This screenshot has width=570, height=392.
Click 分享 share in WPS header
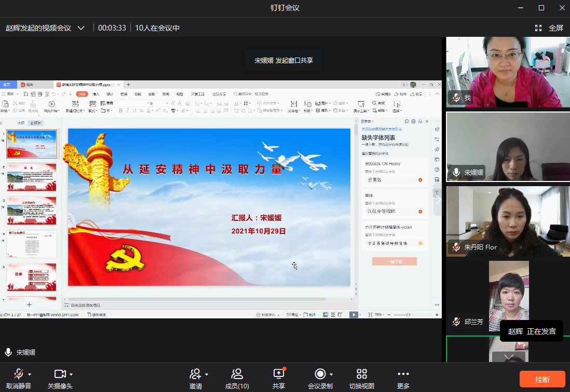point(416,94)
